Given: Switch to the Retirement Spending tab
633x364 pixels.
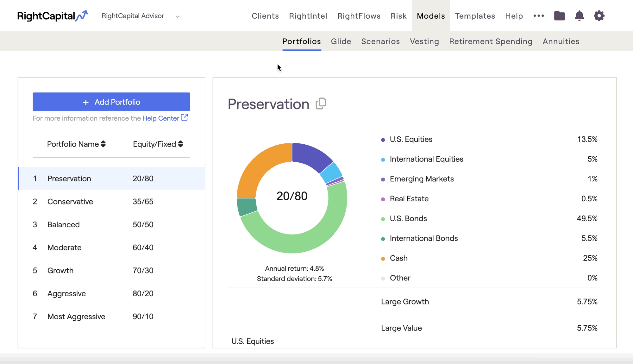Looking at the screenshot, I should 491,41.
